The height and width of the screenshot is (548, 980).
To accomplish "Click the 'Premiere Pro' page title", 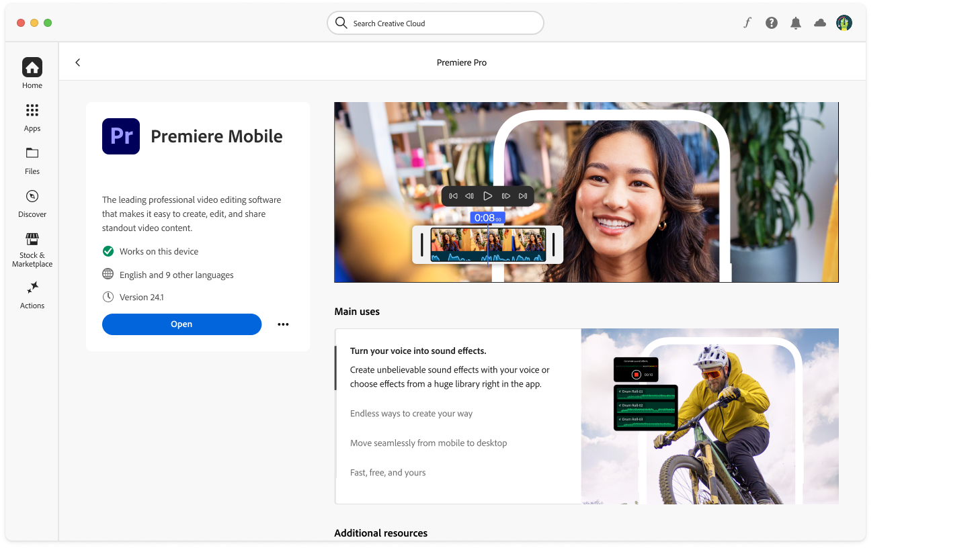I will coord(462,62).
